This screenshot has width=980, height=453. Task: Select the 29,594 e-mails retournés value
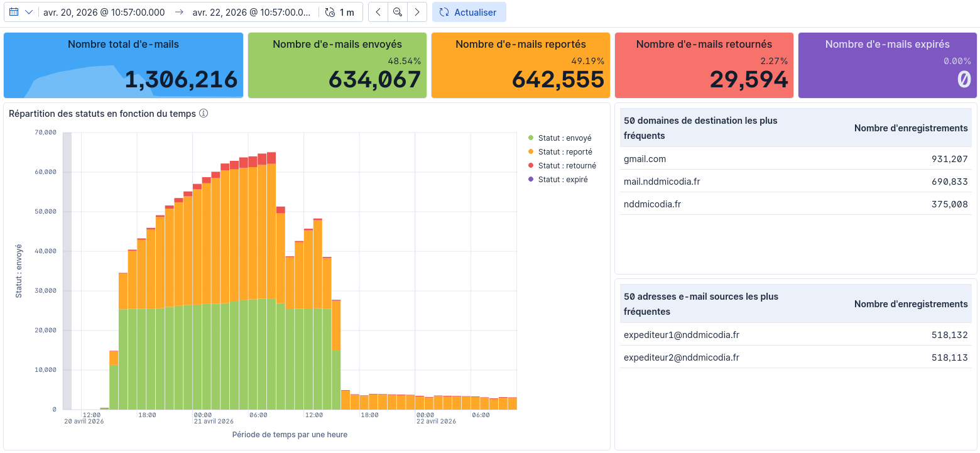(749, 80)
